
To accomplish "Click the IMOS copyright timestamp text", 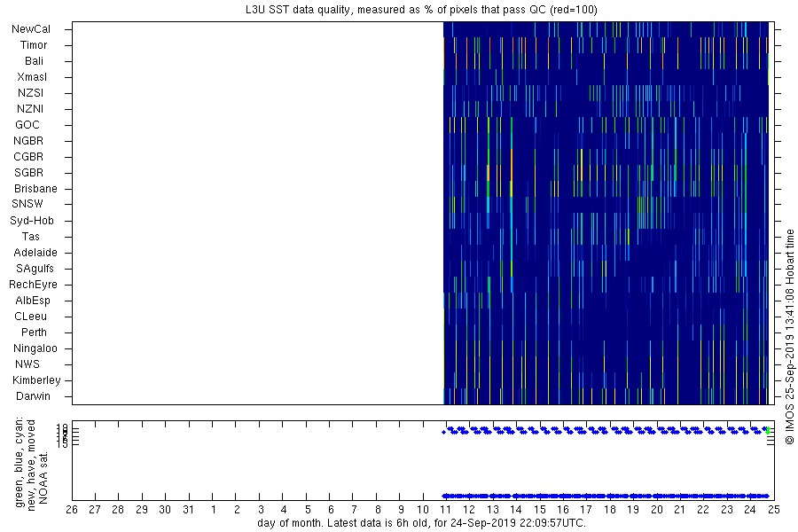I will tap(789, 338).
